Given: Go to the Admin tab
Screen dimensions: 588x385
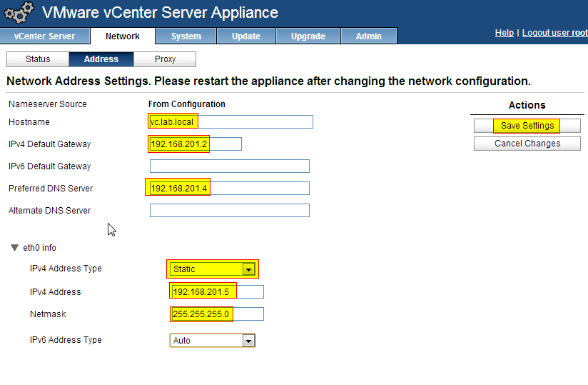Looking at the screenshot, I should click(368, 36).
